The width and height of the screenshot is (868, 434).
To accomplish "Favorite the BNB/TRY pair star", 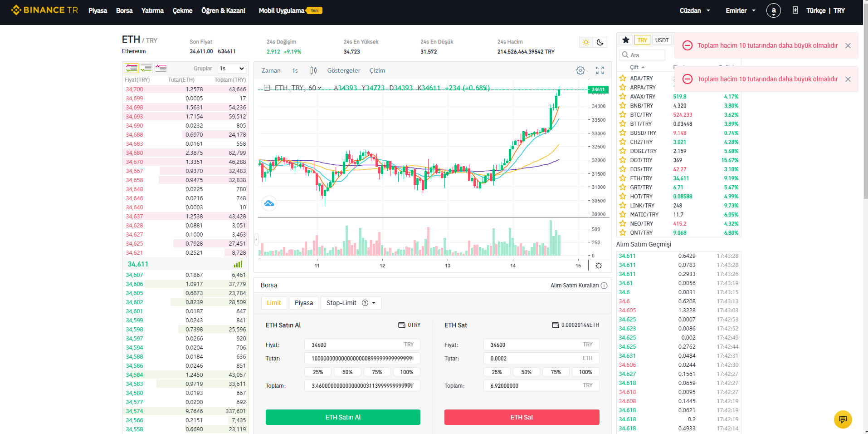I will coord(623,105).
